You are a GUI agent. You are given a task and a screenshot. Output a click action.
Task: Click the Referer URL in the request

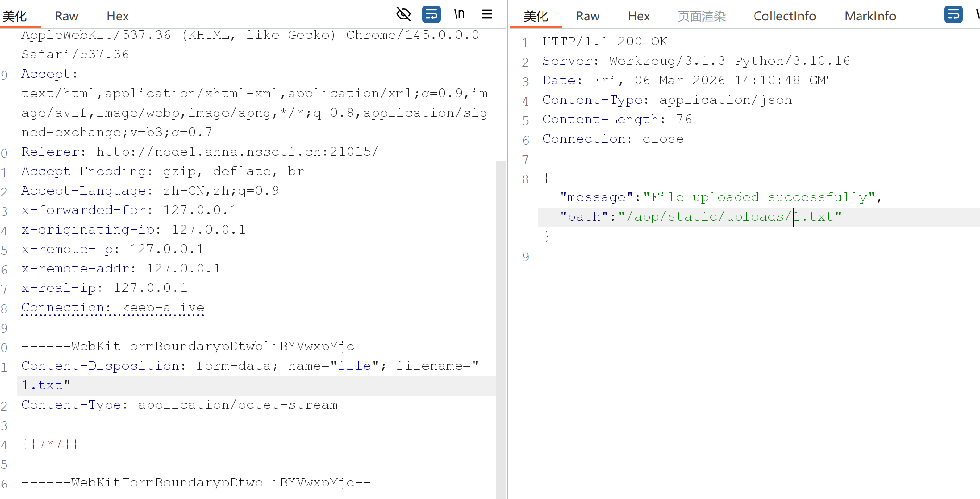237,152
